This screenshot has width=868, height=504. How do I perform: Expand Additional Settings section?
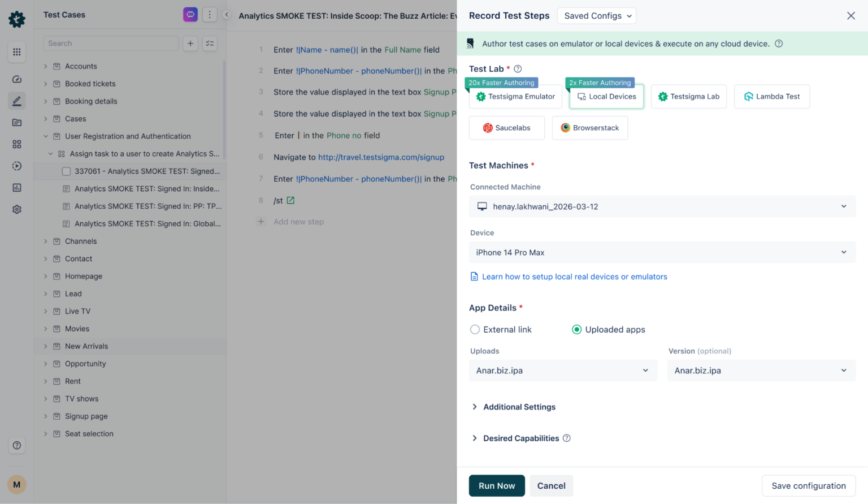[514, 407]
